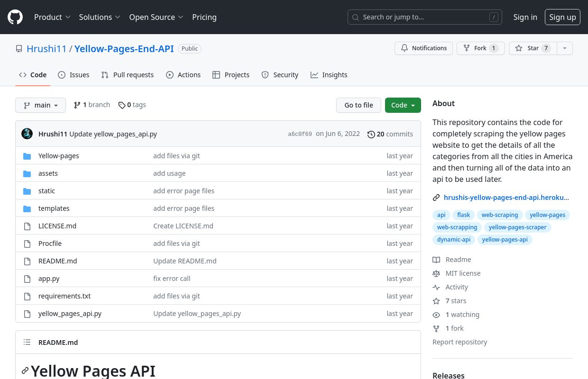Open the Activity link
This screenshot has height=379, width=588.
pos(450,287)
